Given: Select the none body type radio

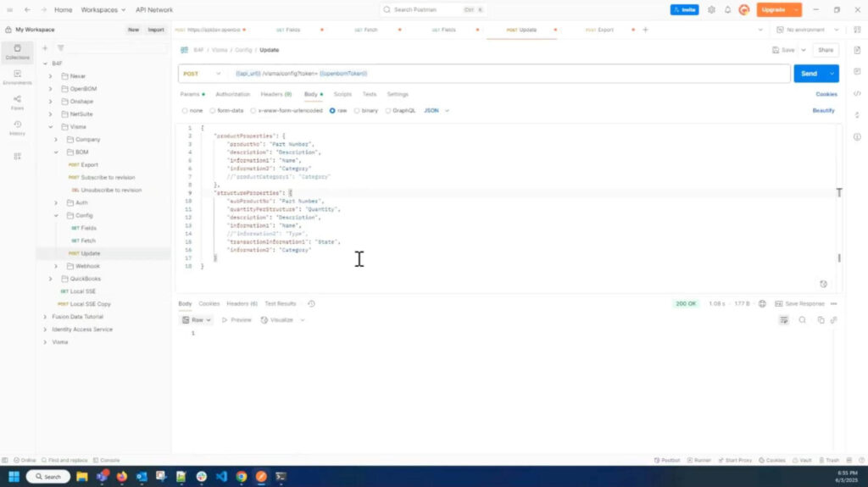Looking at the screenshot, I should [x=185, y=111].
